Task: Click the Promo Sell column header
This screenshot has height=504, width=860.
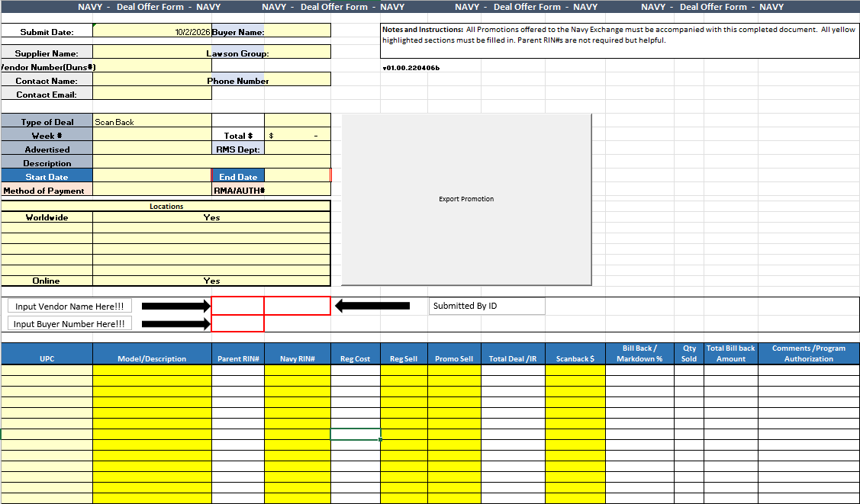Action: [x=454, y=354]
